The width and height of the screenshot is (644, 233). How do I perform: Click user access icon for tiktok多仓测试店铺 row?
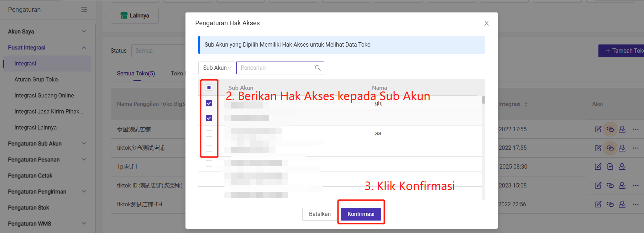pos(622,148)
